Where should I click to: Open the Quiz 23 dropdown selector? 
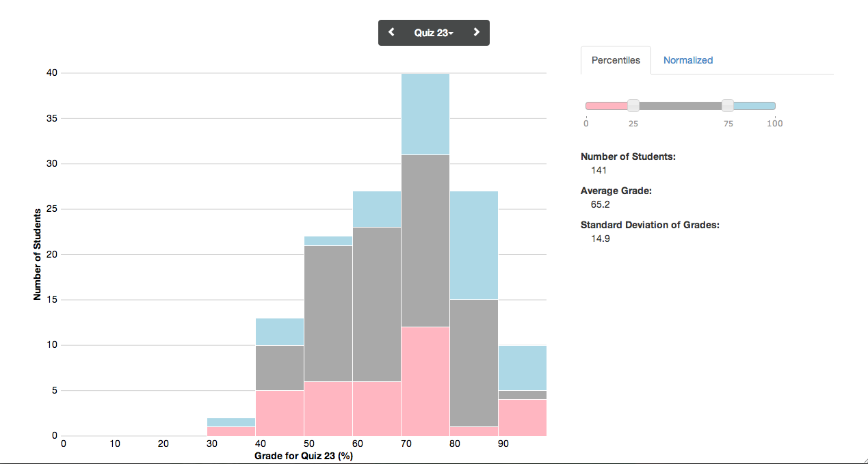point(434,33)
